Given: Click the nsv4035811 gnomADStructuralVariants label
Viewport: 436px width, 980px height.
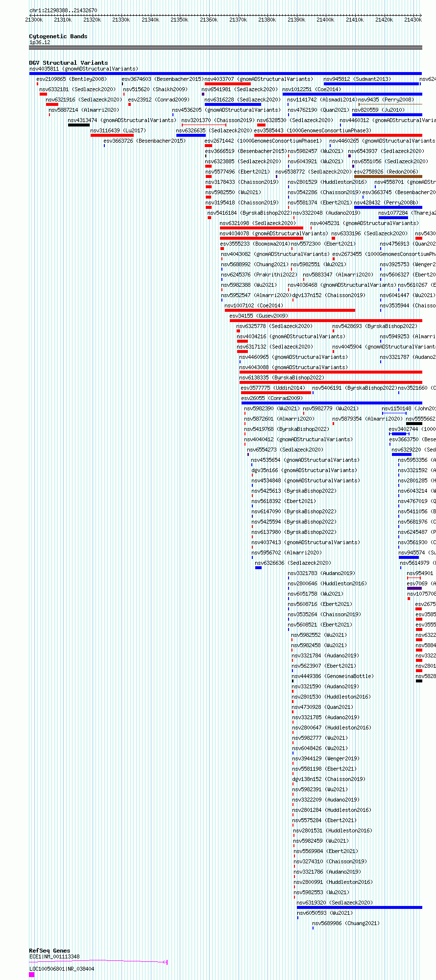Looking at the screenshot, I should 84,69.
